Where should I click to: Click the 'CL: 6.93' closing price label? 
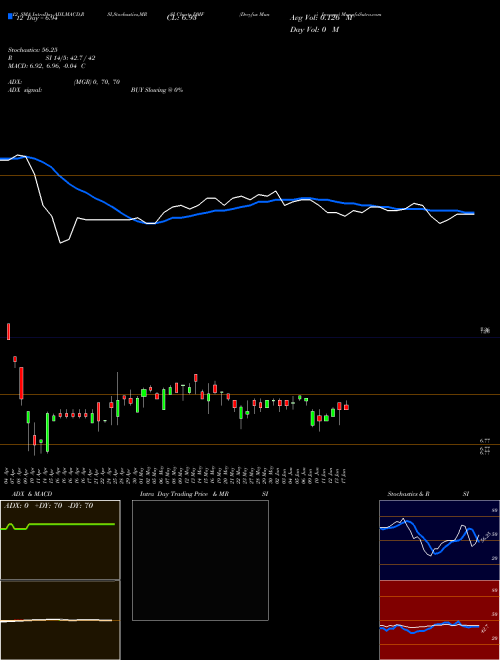point(181,18)
